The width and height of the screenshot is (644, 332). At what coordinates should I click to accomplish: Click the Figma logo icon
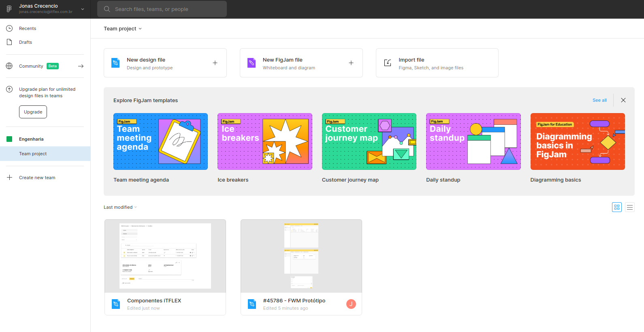[x=9, y=9]
